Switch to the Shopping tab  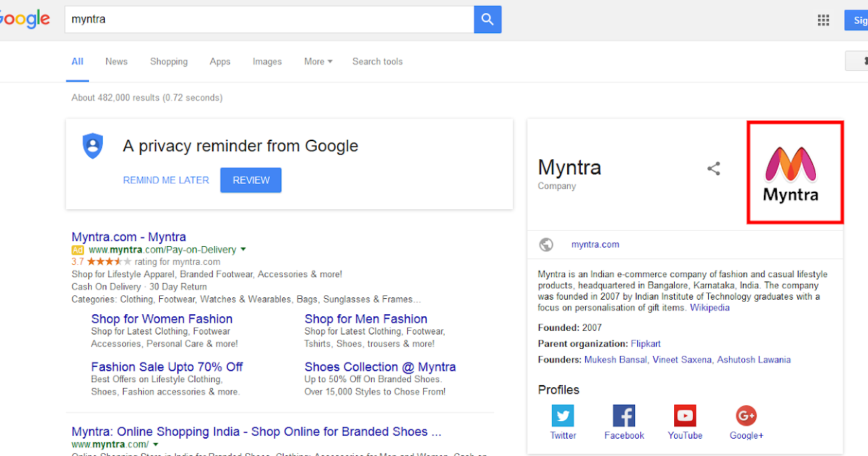tap(169, 62)
